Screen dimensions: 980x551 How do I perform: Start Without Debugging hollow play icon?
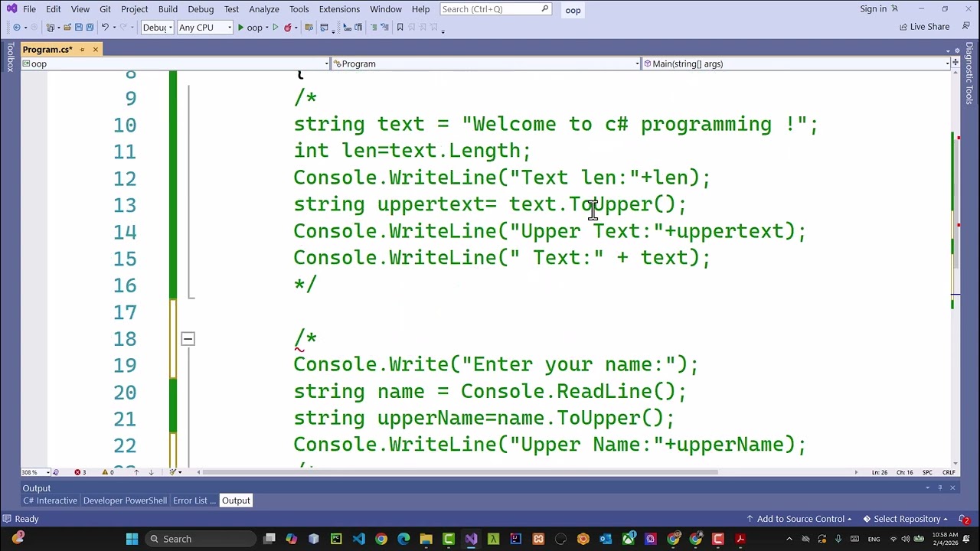[x=276, y=28]
